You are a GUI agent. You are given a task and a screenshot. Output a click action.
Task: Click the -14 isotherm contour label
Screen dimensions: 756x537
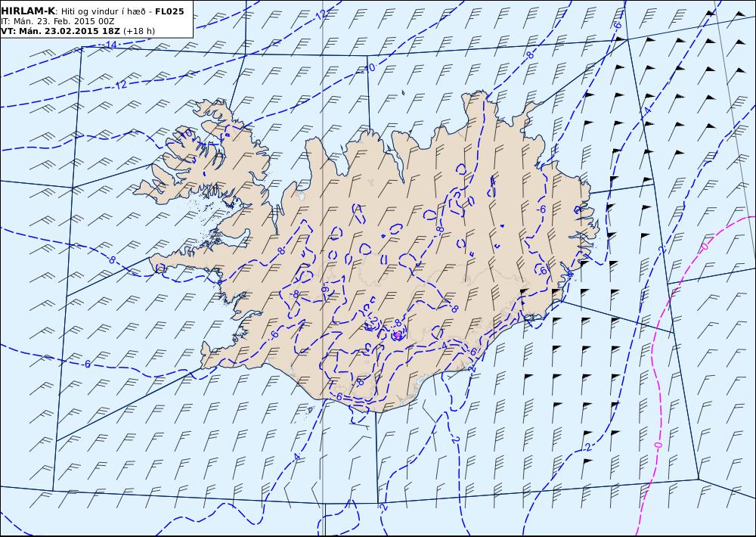click(x=110, y=45)
